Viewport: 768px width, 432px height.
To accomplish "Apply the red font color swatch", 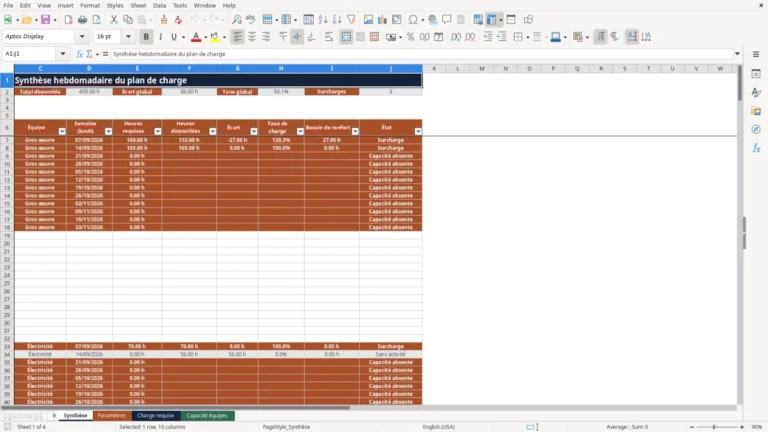I will click(196, 37).
